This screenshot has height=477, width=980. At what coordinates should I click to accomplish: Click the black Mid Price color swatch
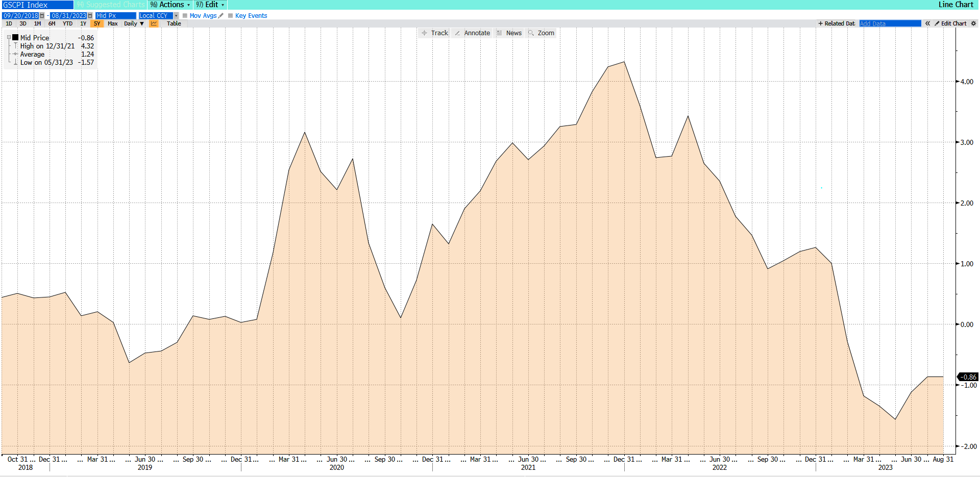(15, 38)
